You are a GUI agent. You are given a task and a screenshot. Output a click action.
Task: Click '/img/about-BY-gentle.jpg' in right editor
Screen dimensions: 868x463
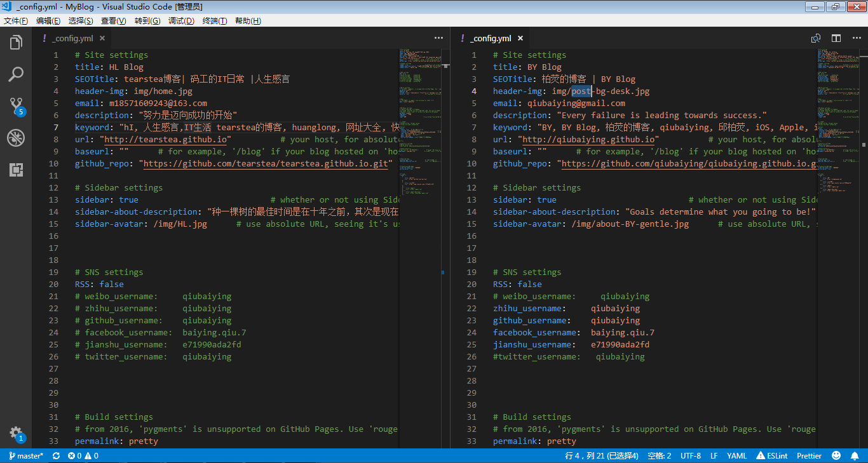click(630, 224)
